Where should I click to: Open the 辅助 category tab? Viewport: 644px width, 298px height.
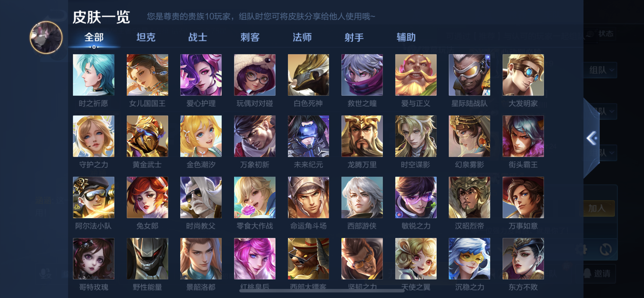point(406,37)
